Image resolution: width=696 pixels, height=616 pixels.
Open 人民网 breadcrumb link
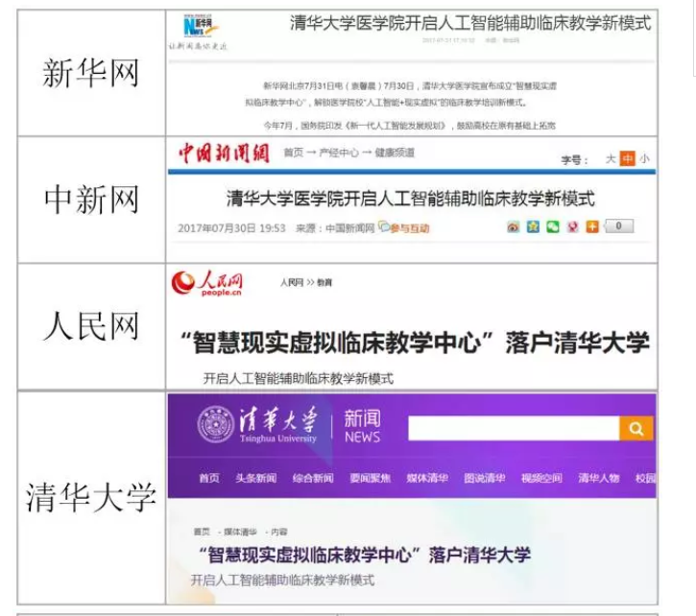pyautogui.click(x=292, y=283)
